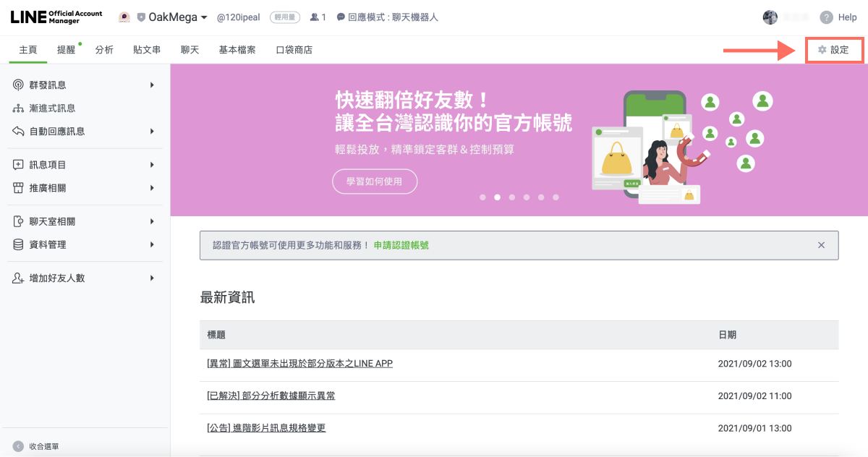
Task: Click the 資料管理 database icon
Action: [18, 245]
